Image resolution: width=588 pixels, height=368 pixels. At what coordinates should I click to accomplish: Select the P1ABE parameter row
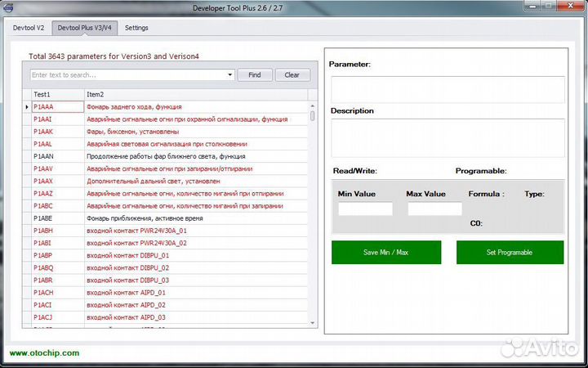point(163,218)
